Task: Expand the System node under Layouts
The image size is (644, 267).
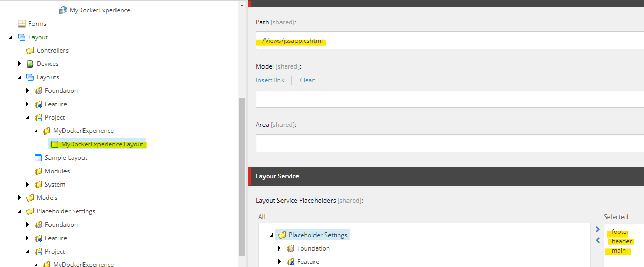Action: point(28,185)
